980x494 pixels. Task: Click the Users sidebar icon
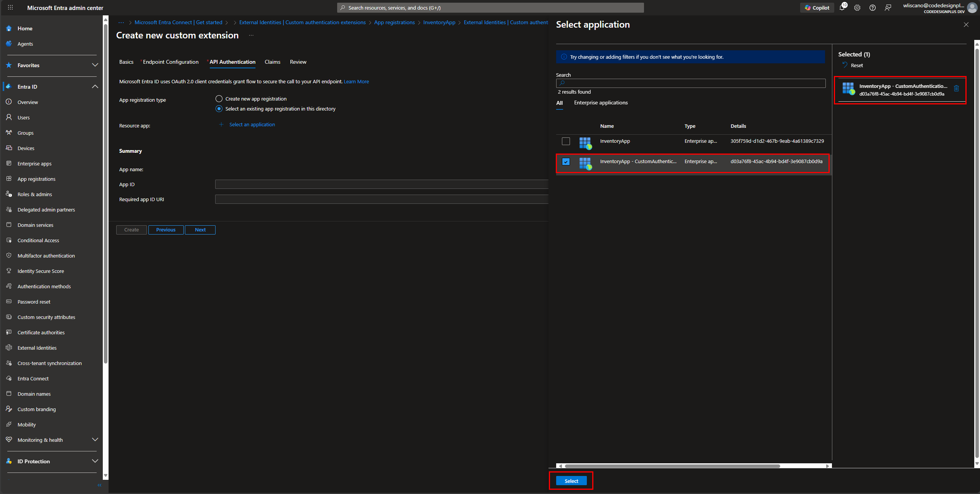coord(9,117)
